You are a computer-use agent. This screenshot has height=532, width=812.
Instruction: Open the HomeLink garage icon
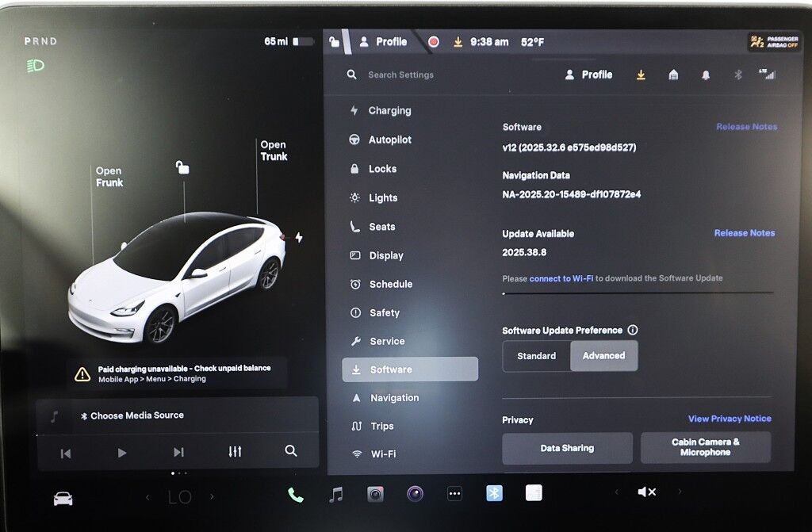[673, 74]
